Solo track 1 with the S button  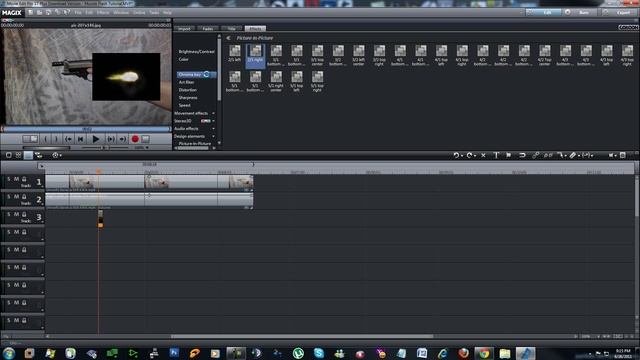9,179
